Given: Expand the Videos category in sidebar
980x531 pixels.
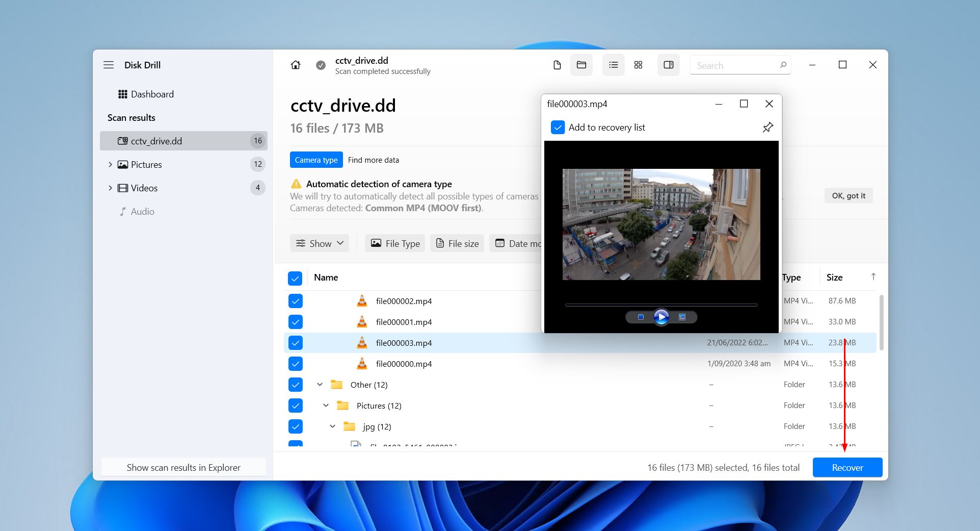Looking at the screenshot, I should point(110,188).
